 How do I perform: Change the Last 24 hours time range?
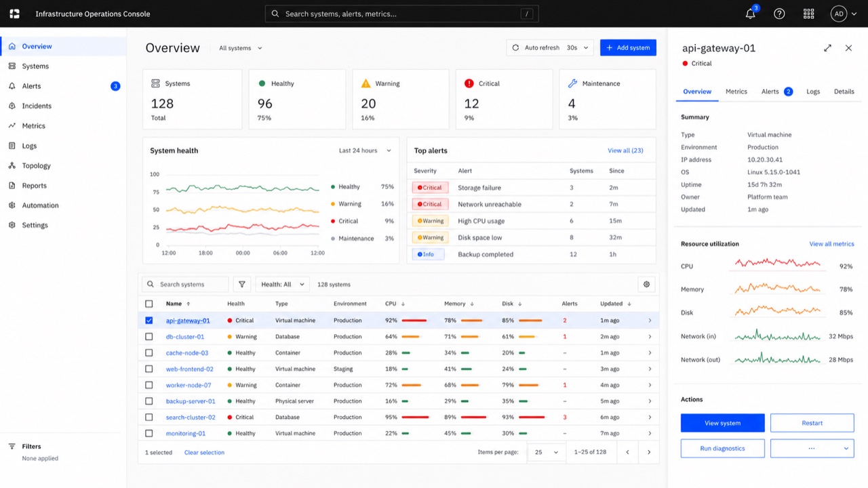click(365, 150)
